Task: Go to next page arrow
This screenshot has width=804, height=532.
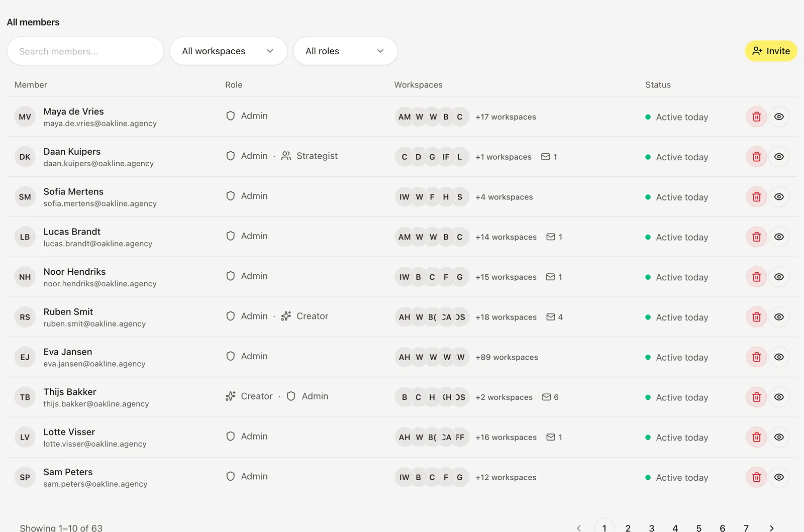Action: pos(772,528)
